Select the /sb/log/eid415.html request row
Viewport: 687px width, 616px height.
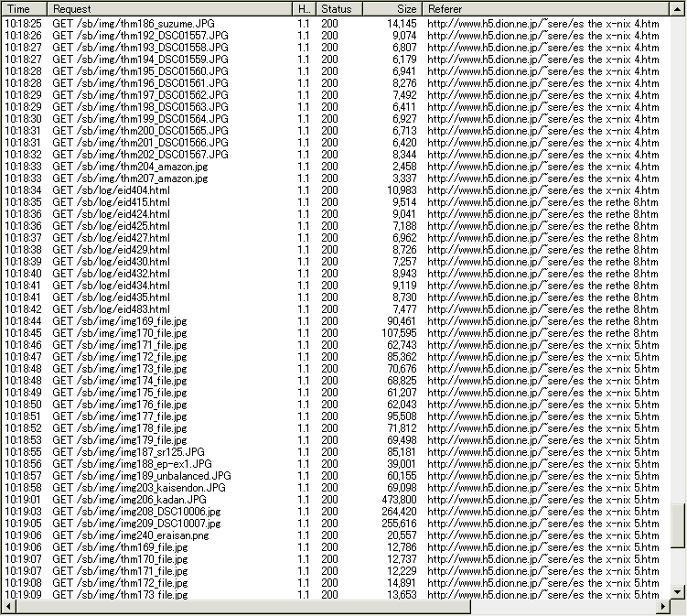[335, 202]
